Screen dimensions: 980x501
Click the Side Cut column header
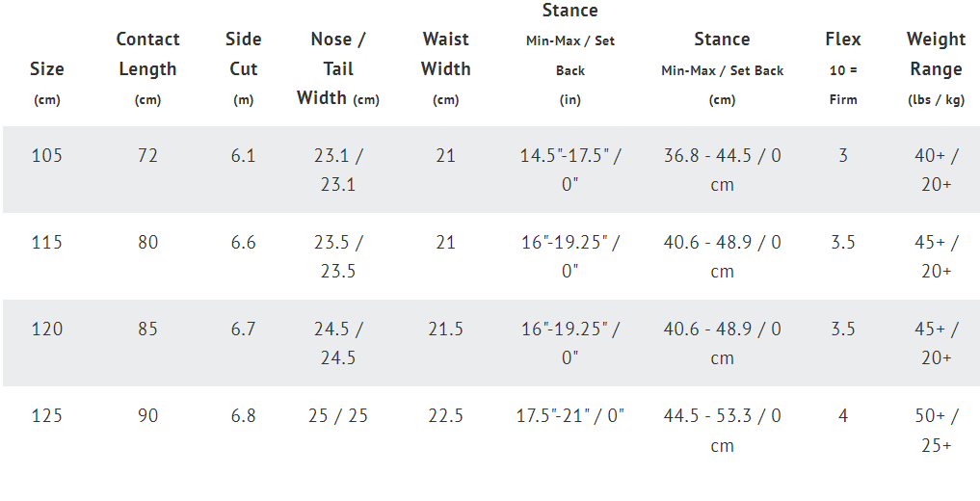coord(243,68)
